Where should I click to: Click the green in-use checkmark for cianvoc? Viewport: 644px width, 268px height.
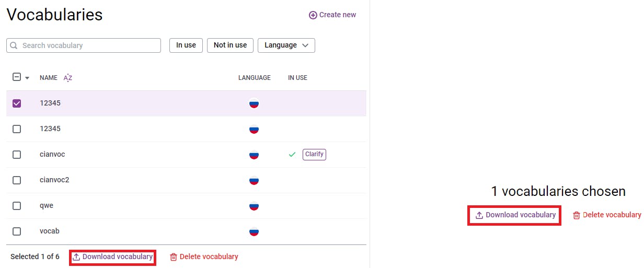[x=292, y=155]
